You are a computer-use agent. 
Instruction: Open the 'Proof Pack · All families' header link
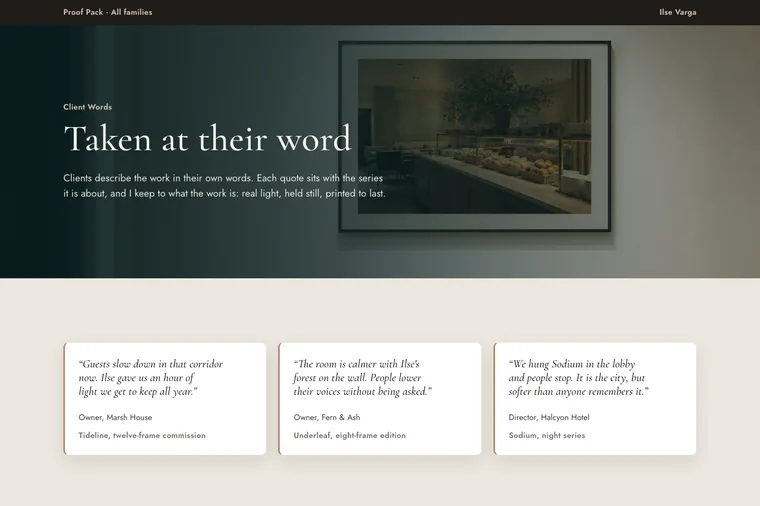(108, 12)
